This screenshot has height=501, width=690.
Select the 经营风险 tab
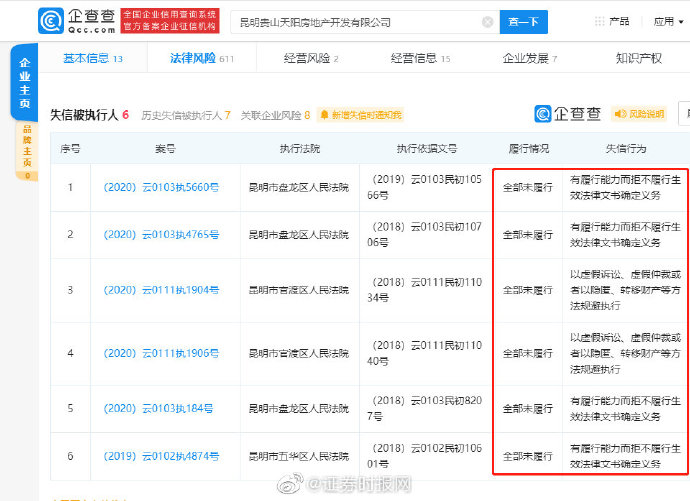[x=311, y=58]
